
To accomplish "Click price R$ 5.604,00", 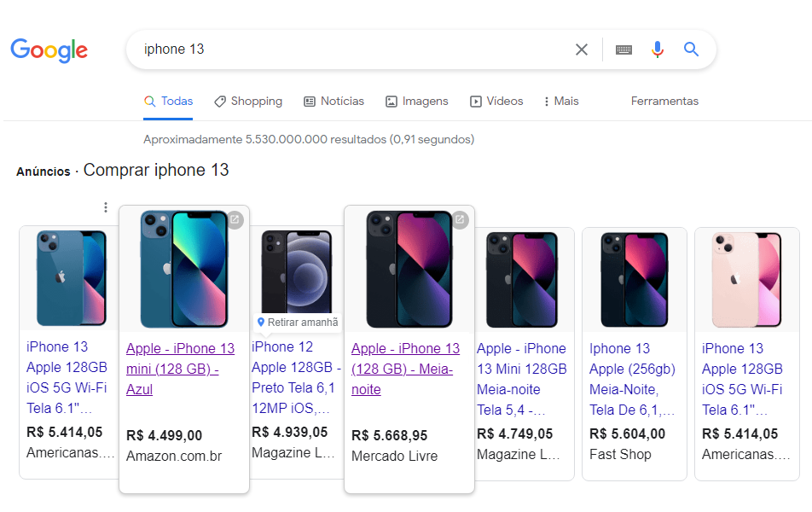I will coord(627,433).
